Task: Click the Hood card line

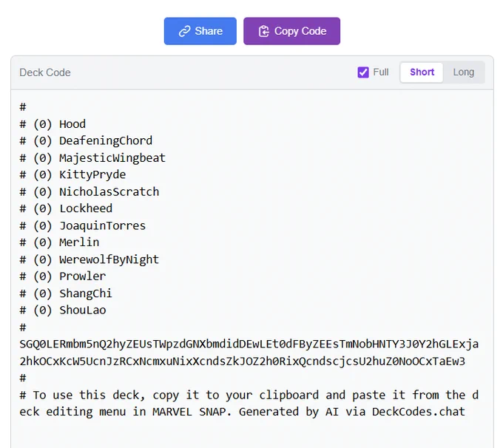Action: click(x=53, y=124)
